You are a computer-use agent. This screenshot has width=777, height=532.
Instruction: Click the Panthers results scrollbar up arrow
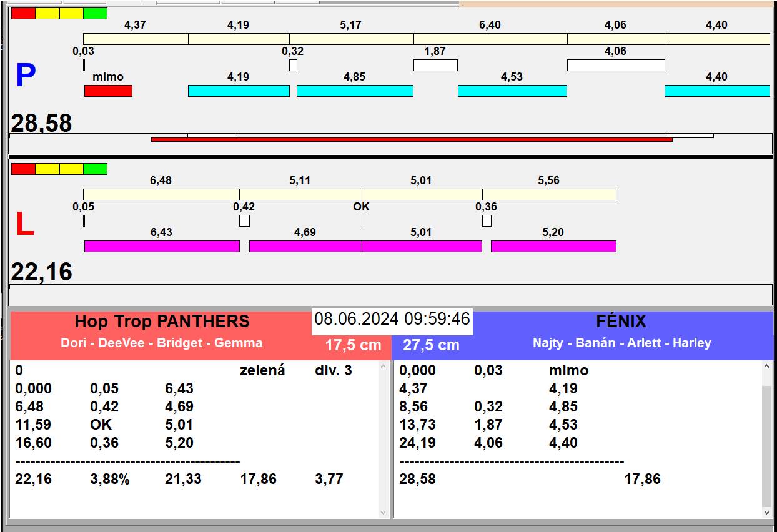[384, 367]
